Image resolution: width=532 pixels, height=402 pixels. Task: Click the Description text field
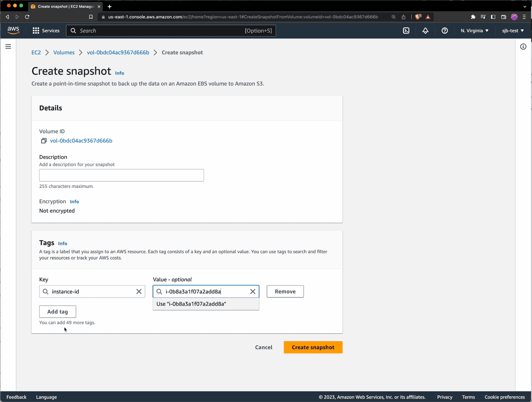(x=121, y=175)
